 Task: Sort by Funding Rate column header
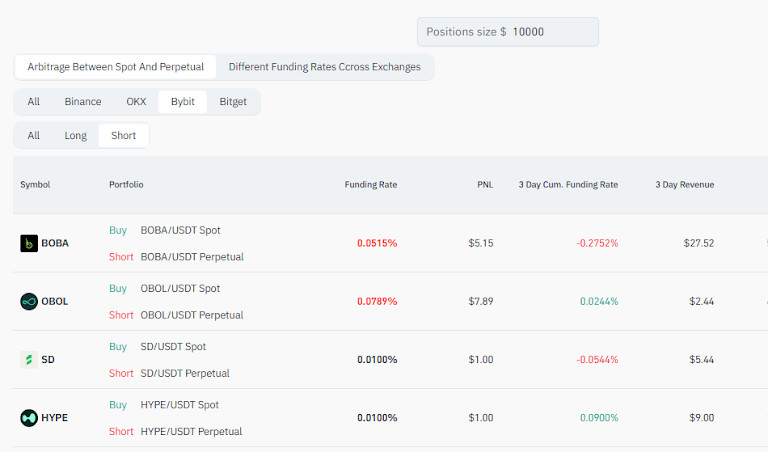[x=370, y=185]
